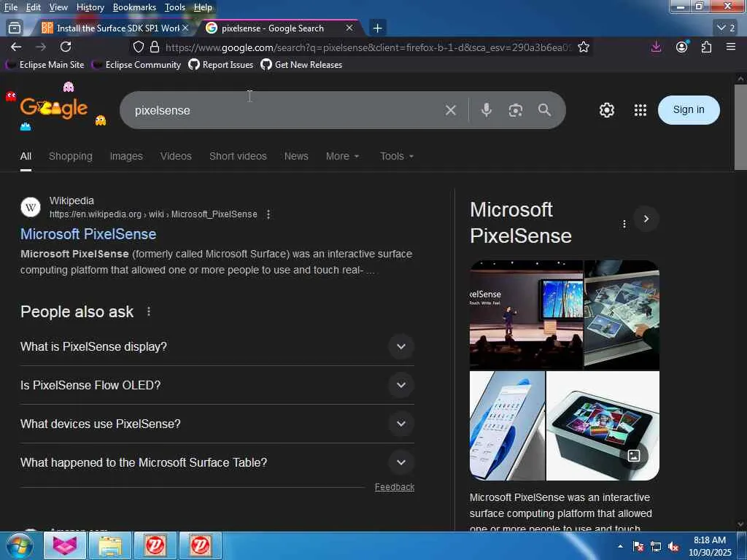The width and height of the screenshot is (747, 560).
Task: Clear the search box text
Action: coord(451,111)
